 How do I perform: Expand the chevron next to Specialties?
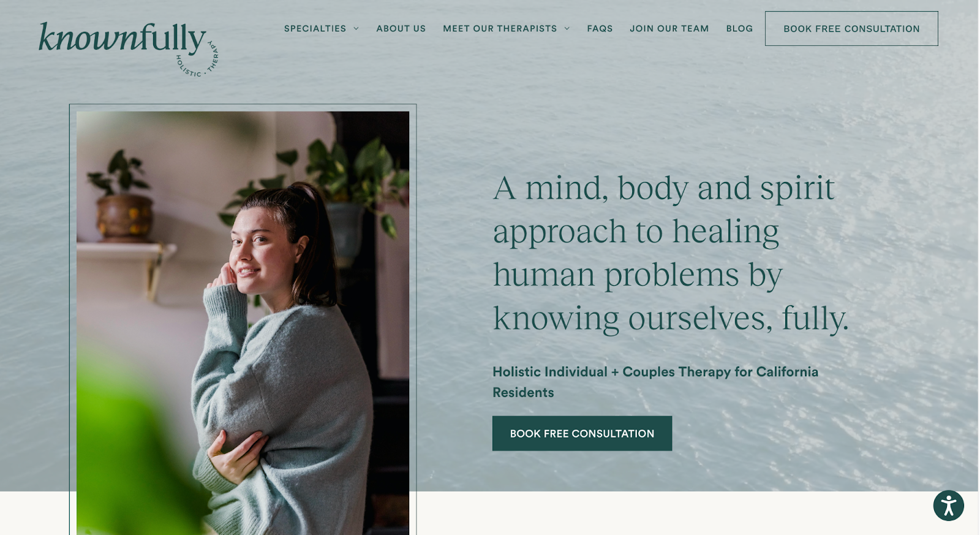pyautogui.click(x=356, y=29)
